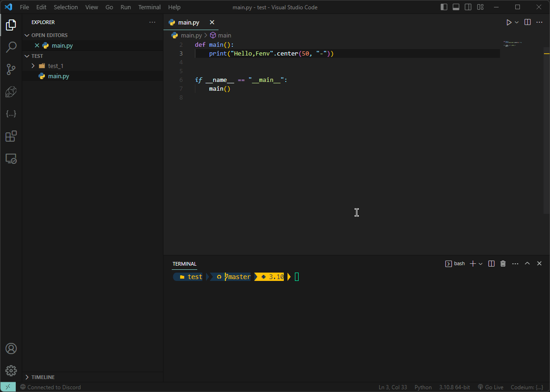
Task: Kill terminal with the trash icon
Action: pyautogui.click(x=503, y=263)
